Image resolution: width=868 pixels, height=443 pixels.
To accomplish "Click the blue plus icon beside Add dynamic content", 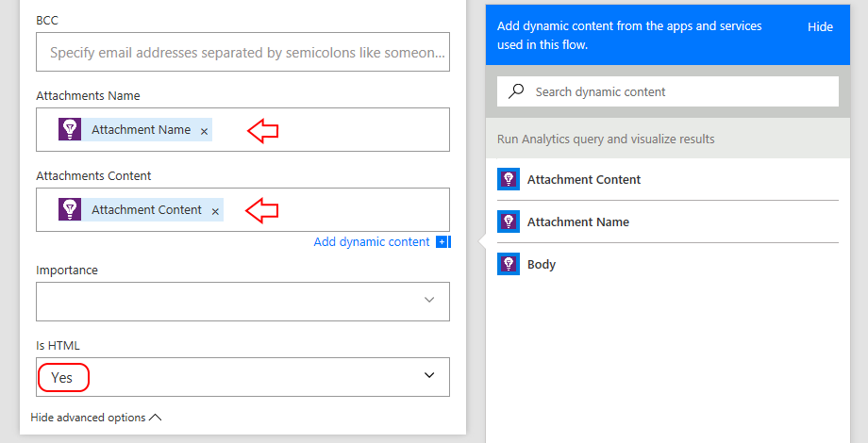I will pyautogui.click(x=442, y=242).
